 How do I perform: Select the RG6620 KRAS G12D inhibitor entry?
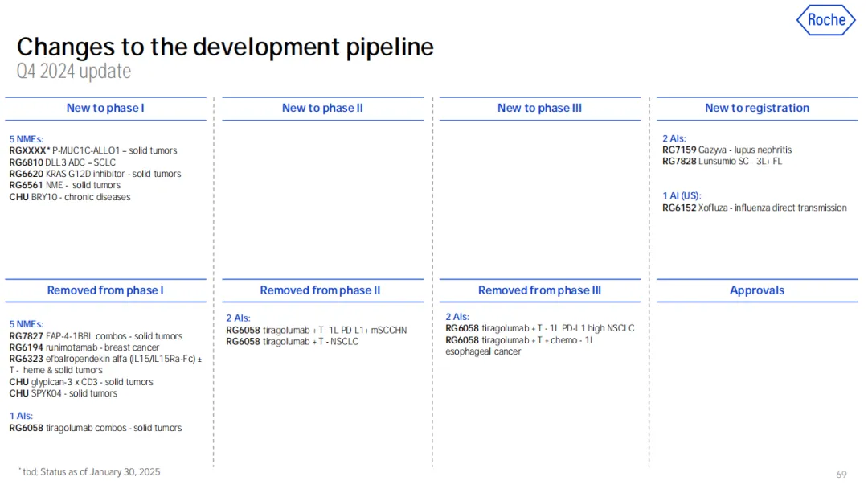(x=95, y=174)
